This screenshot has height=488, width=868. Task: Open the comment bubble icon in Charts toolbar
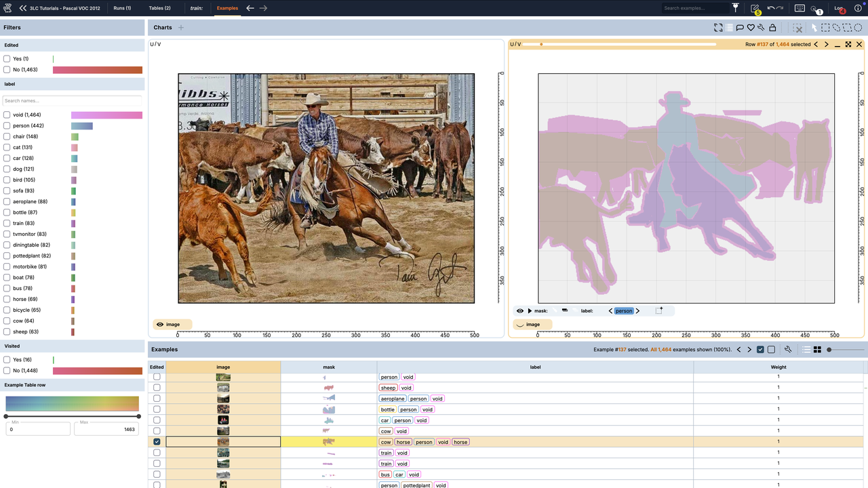point(740,28)
